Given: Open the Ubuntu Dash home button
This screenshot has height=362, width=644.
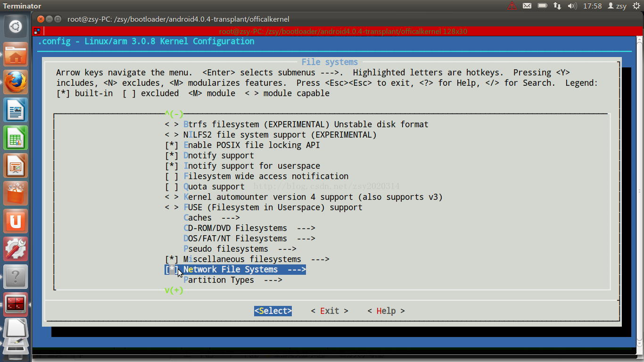Looking at the screenshot, I should (16, 27).
